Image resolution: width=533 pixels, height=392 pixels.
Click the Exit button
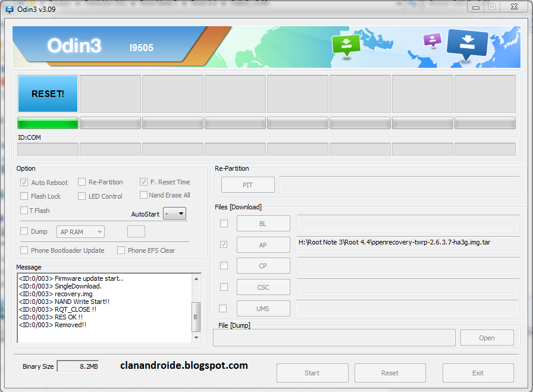tap(478, 373)
